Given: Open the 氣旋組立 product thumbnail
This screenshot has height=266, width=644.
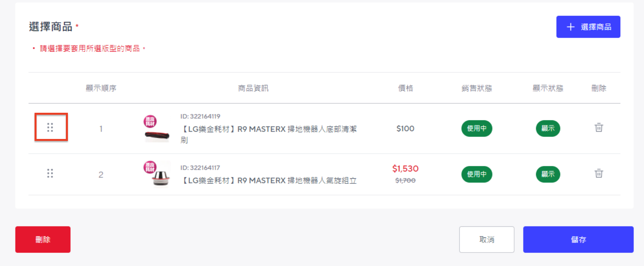Looking at the screenshot, I should 157,174.
